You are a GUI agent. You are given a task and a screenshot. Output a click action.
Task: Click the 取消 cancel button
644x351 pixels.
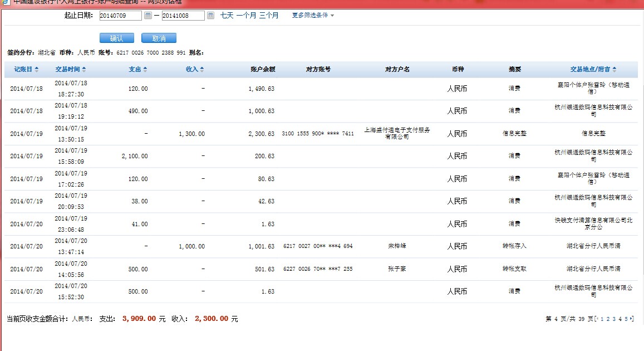click(x=159, y=38)
